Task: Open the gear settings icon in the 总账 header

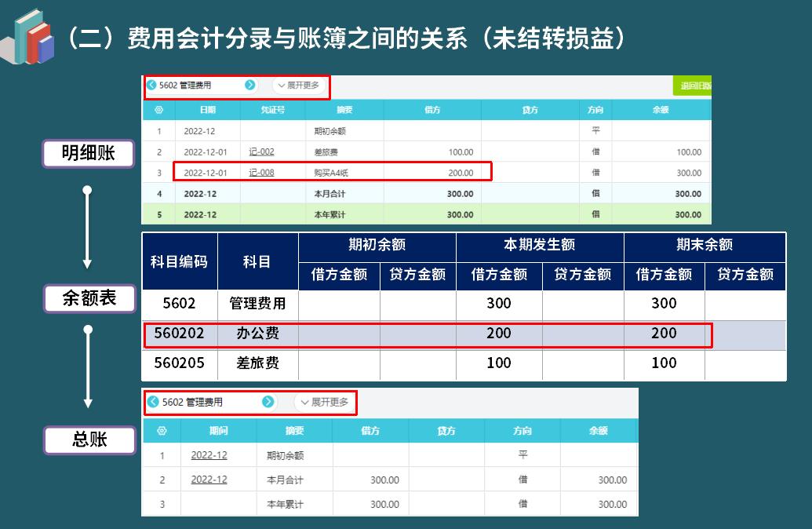Action: coord(161,430)
